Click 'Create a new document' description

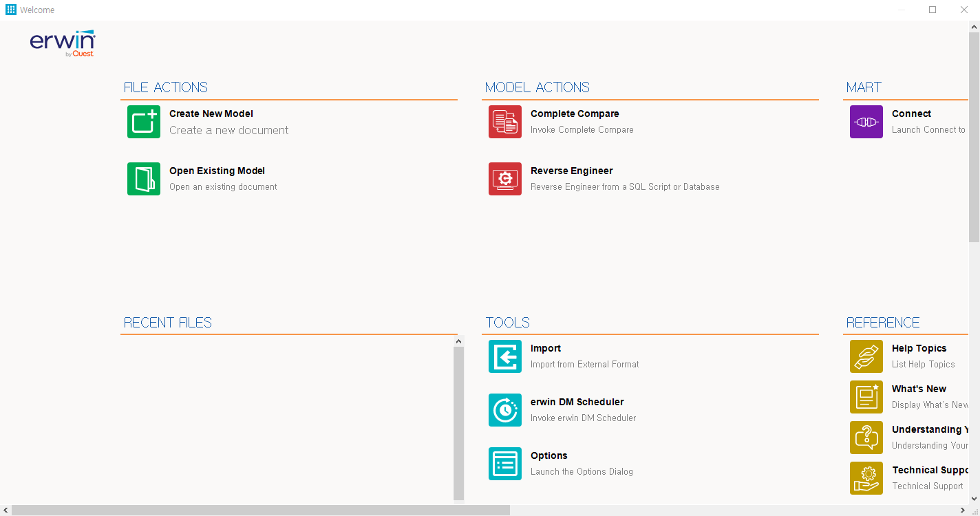coord(229,130)
